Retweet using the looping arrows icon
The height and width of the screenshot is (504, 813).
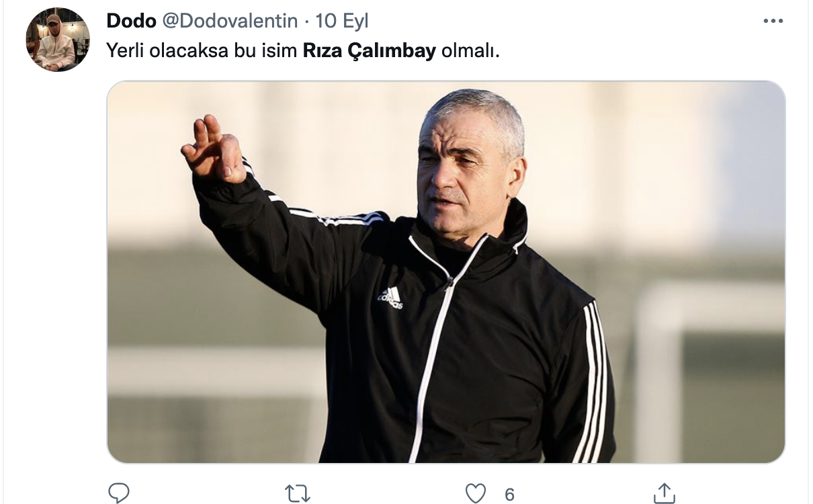tap(297, 494)
